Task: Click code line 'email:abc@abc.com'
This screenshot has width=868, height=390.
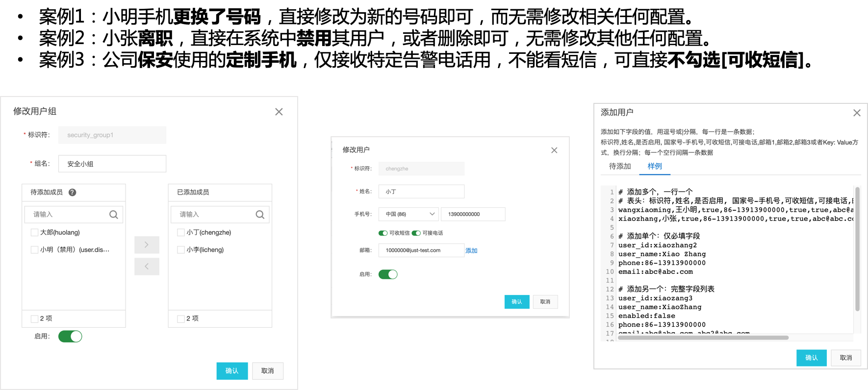Action: 655,271
